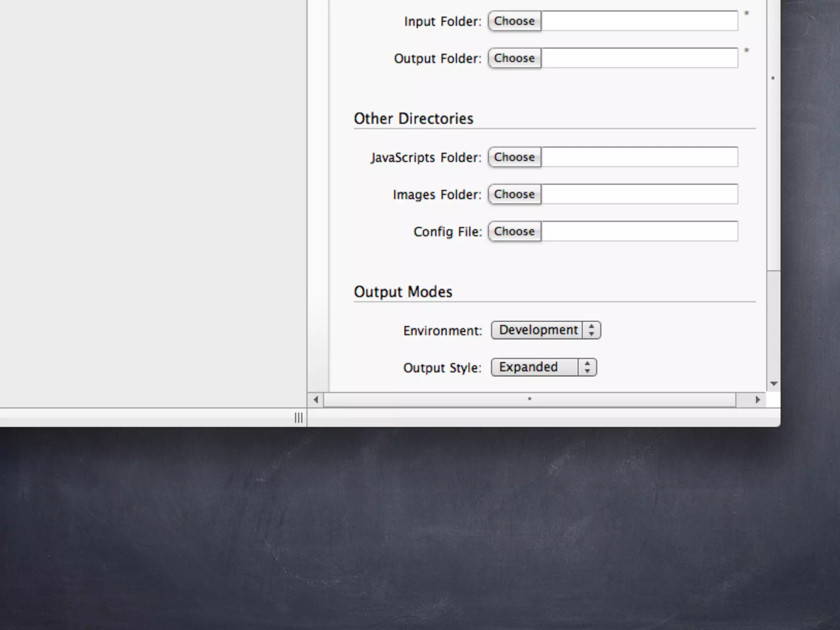
Task: Click the Images Folder path field
Action: pyautogui.click(x=639, y=194)
